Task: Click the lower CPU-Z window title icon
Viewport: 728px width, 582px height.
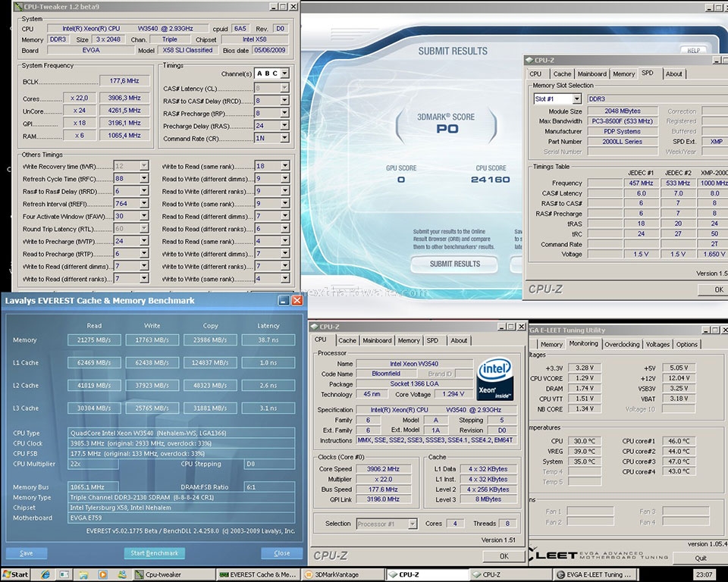Action: 314,327
